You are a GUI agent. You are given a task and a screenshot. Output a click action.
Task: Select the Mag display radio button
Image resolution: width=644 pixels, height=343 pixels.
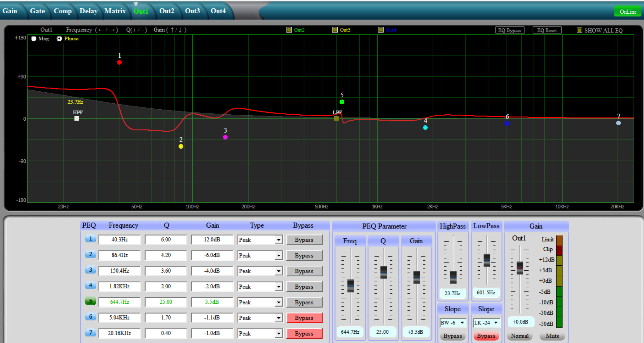34,39
